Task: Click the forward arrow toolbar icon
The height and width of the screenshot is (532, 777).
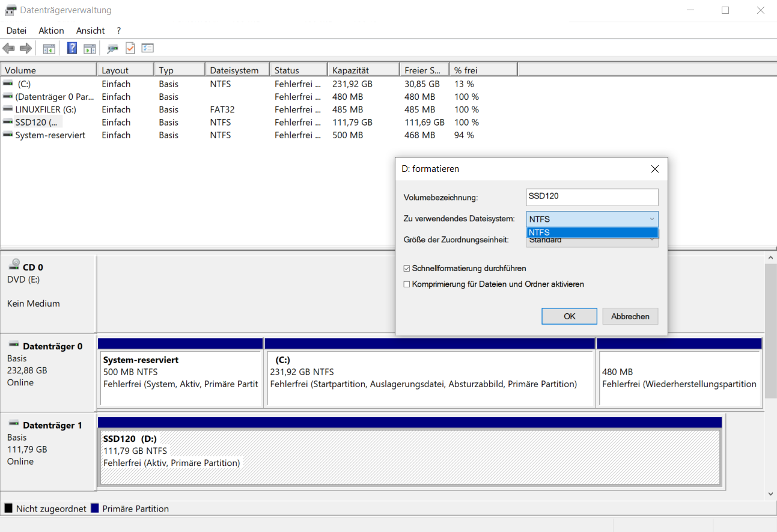Action: coord(25,49)
